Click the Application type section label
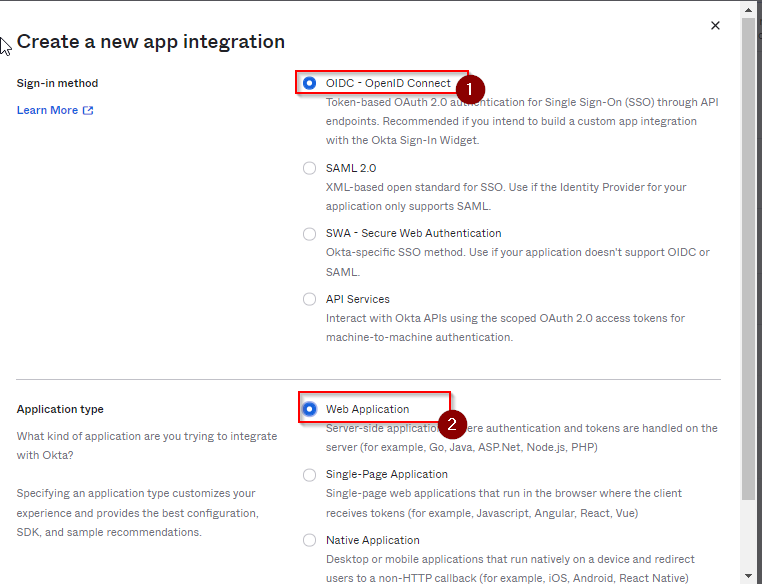Image resolution: width=762 pixels, height=584 pixels. [60, 409]
